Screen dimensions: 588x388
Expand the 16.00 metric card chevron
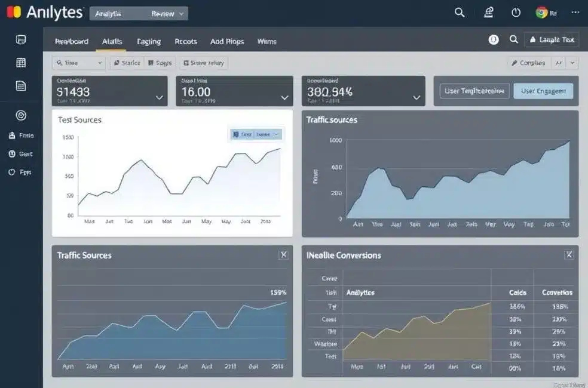(x=285, y=97)
